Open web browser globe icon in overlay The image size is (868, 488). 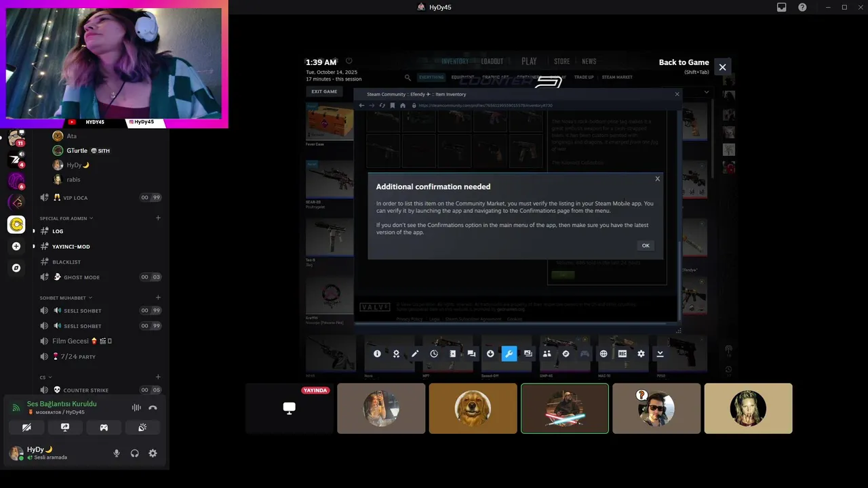(604, 354)
